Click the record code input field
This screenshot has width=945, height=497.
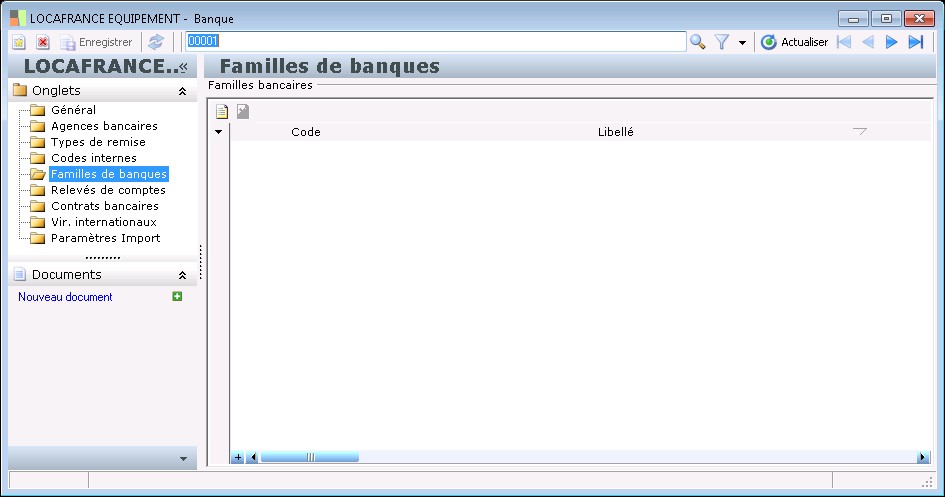[x=436, y=41]
